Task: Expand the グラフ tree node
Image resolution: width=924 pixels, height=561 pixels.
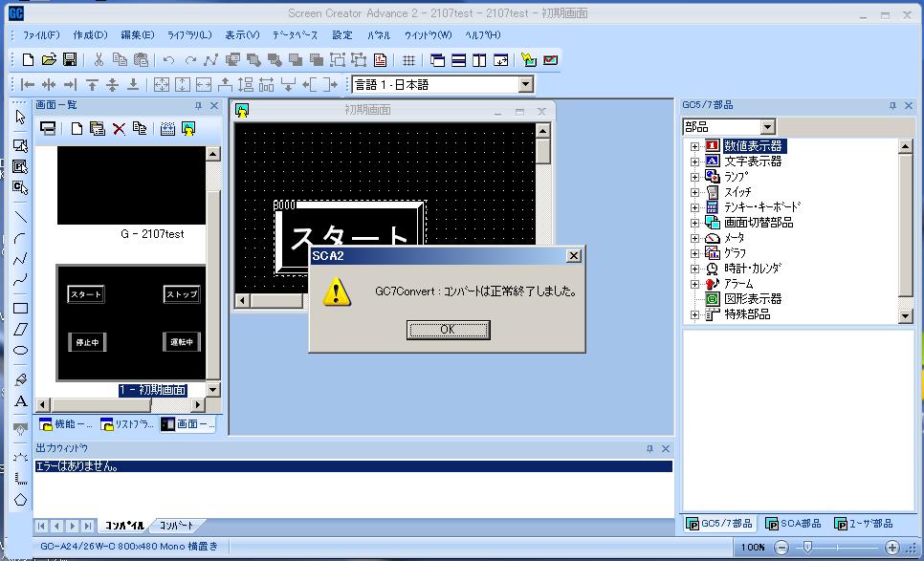Action: point(694,253)
